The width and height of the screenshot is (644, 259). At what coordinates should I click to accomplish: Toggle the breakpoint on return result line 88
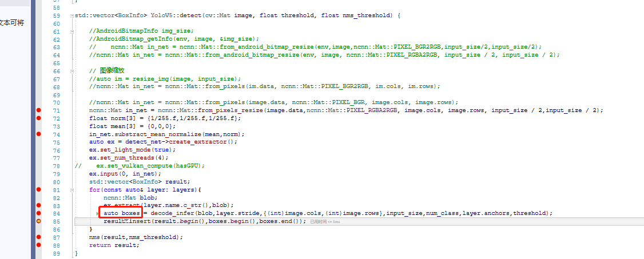(39, 245)
